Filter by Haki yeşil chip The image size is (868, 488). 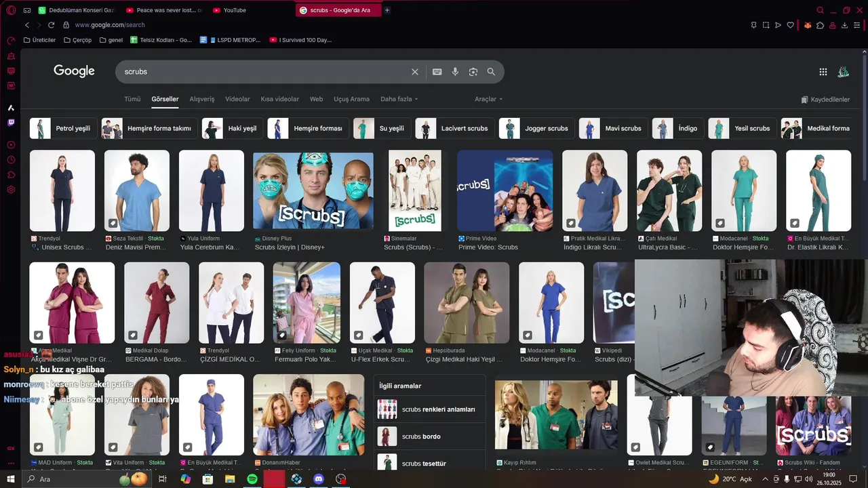click(232, 128)
